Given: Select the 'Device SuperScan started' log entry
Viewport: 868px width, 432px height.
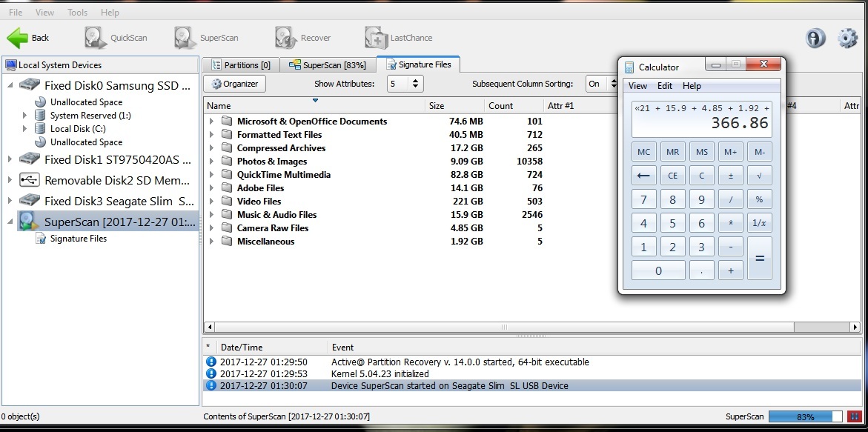Looking at the screenshot, I should coord(532,385).
